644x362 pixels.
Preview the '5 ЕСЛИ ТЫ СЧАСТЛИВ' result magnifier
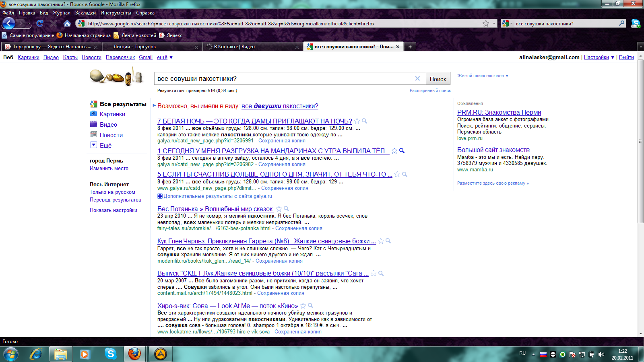(x=405, y=174)
